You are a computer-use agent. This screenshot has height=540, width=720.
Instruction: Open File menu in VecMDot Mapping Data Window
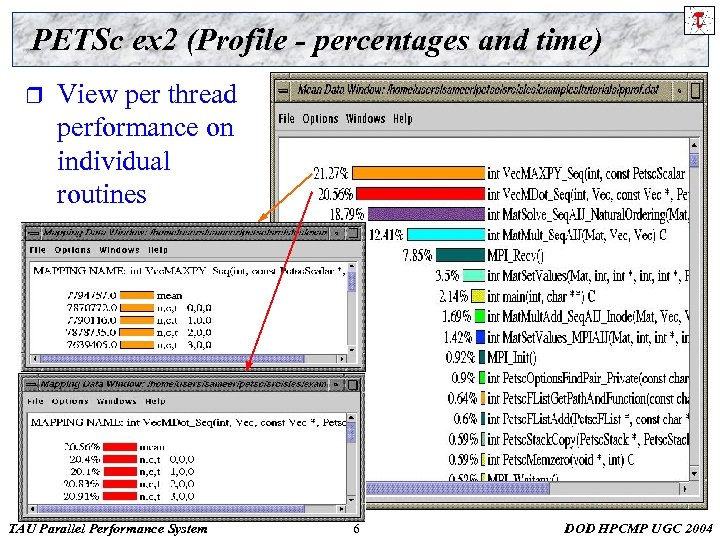(x=35, y=401)
